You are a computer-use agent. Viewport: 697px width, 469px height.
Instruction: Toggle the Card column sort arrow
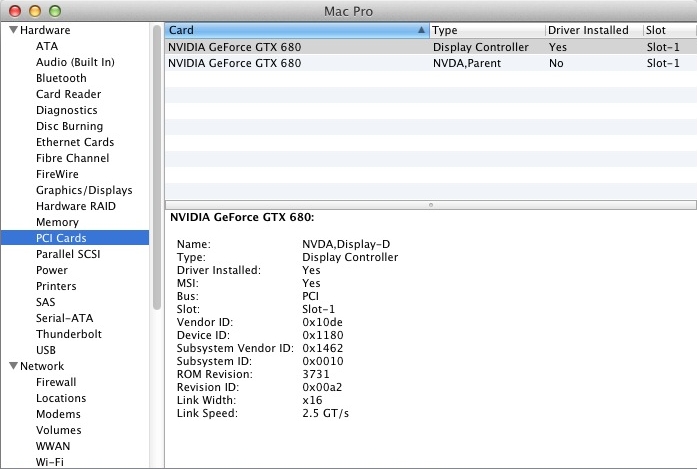(x=421, y=30)
